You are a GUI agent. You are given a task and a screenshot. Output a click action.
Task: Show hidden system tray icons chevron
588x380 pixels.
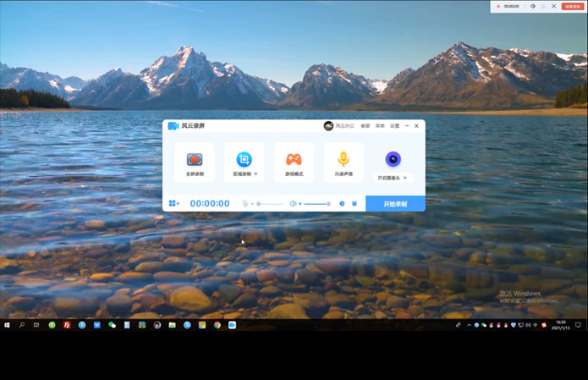469,325
